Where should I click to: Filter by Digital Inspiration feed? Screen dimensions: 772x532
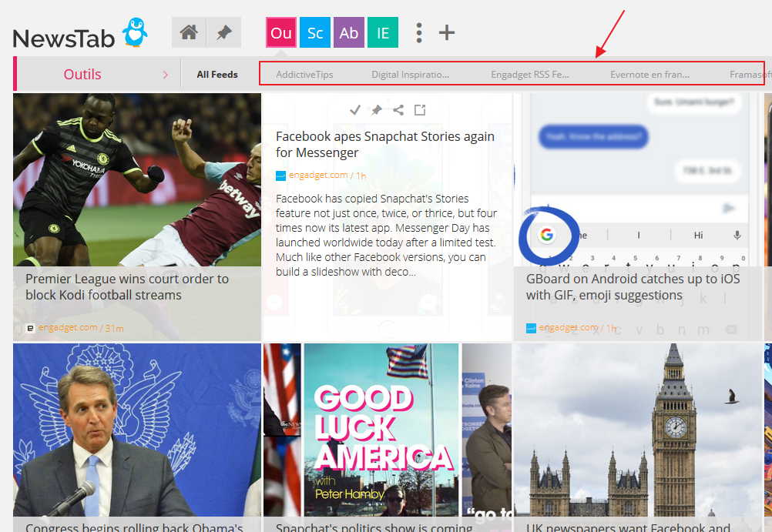click(x=410, y=75)
